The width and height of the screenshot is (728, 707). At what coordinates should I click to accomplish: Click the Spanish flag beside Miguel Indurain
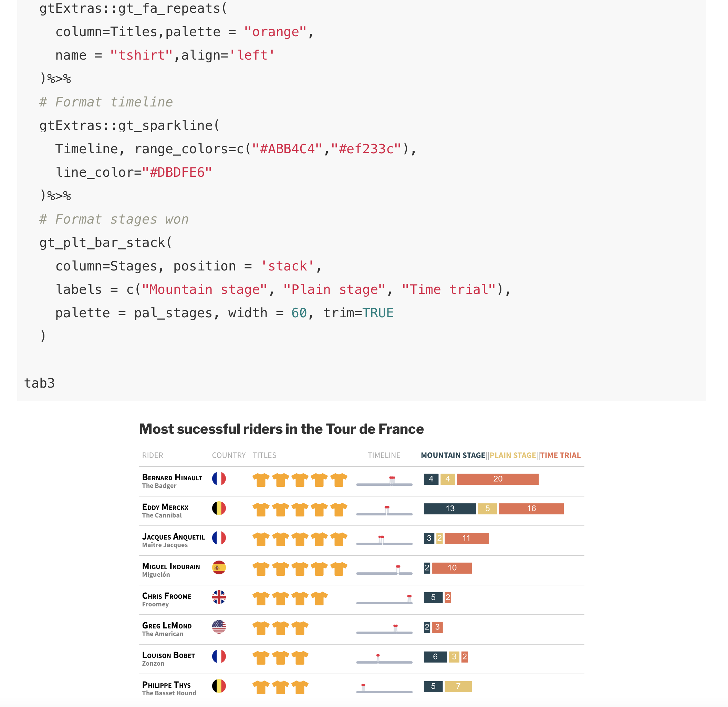219,567
